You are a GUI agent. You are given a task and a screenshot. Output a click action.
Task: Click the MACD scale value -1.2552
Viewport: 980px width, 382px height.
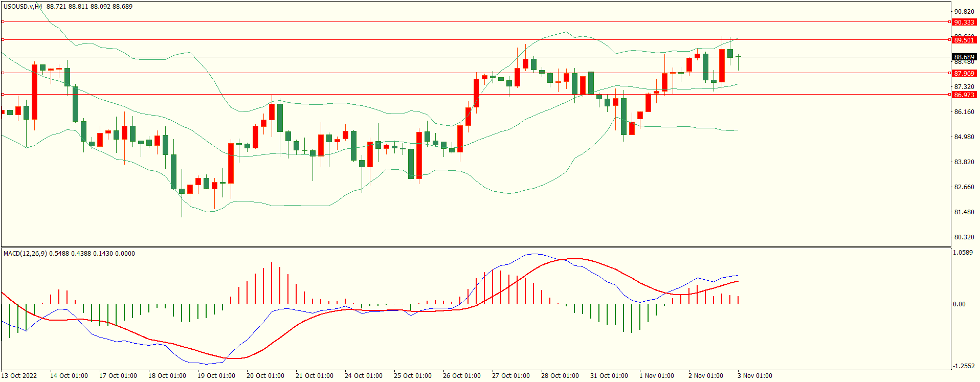pos(963,366)
